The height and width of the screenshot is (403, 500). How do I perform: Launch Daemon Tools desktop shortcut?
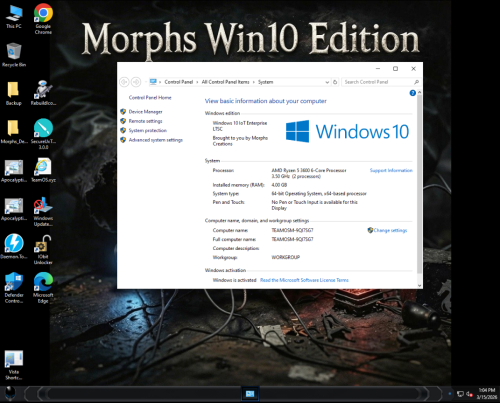[14, 247]
